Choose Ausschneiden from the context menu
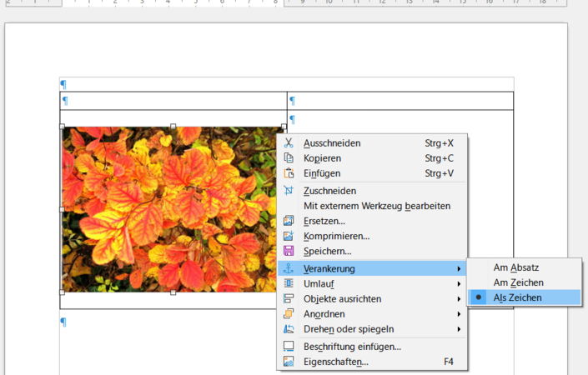588x375 pixels. [372, 143]
